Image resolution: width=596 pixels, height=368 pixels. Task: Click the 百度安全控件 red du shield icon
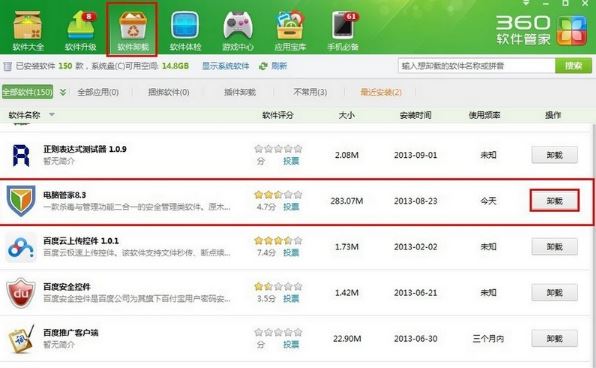pyautogui.click(x=21, y=293)
